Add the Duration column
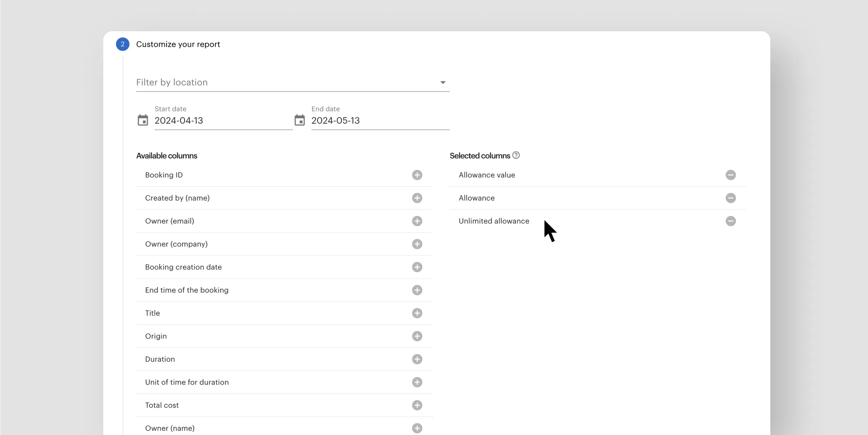 pyautogui.click(x=417, y=360)
